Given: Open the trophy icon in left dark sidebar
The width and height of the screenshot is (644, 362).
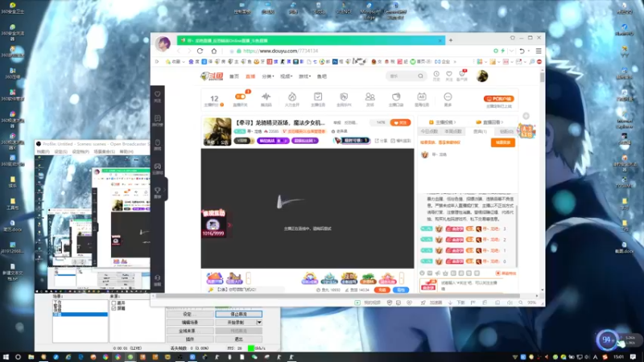Looking at the screenshot, I should [x=157, y=191].
